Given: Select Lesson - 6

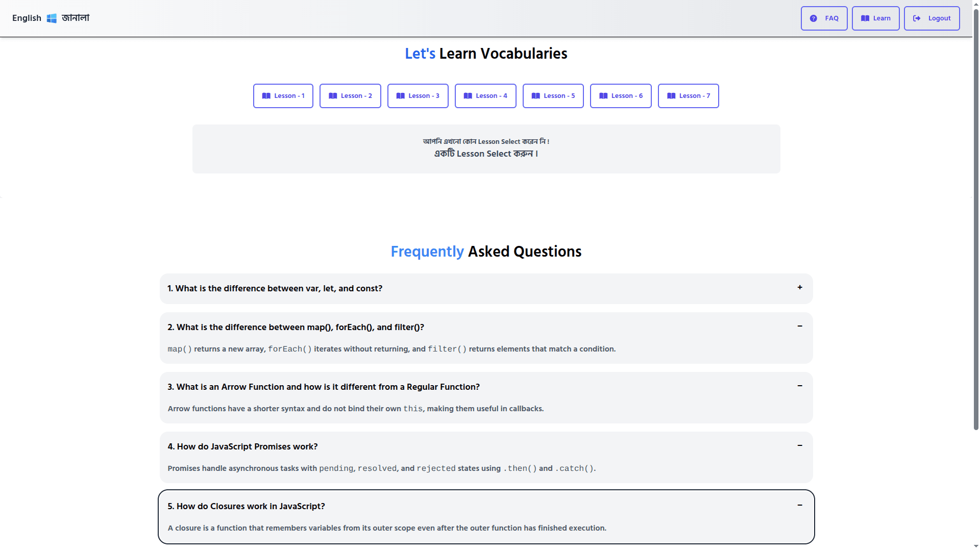Looking at the screenshot, I should point(621,96).
